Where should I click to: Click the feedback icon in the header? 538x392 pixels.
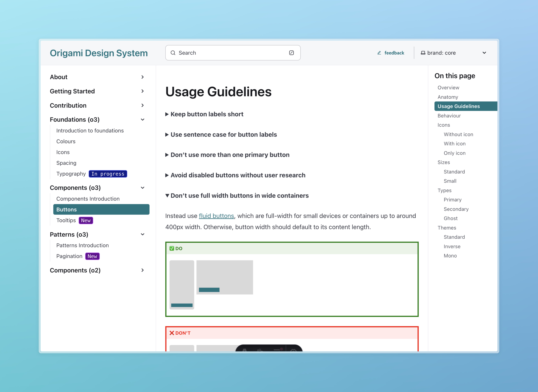[x=378, y=53]
